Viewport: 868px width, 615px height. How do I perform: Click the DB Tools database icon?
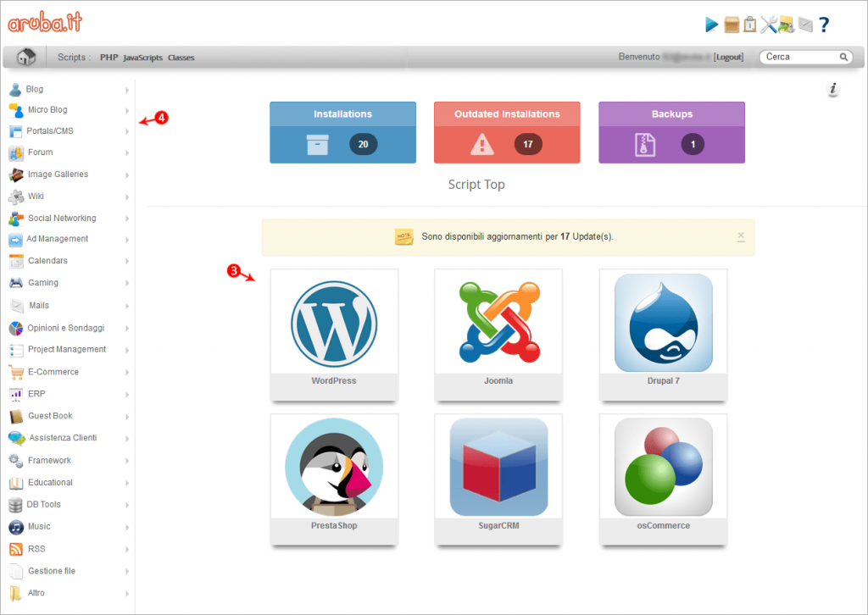coord(15,505)
